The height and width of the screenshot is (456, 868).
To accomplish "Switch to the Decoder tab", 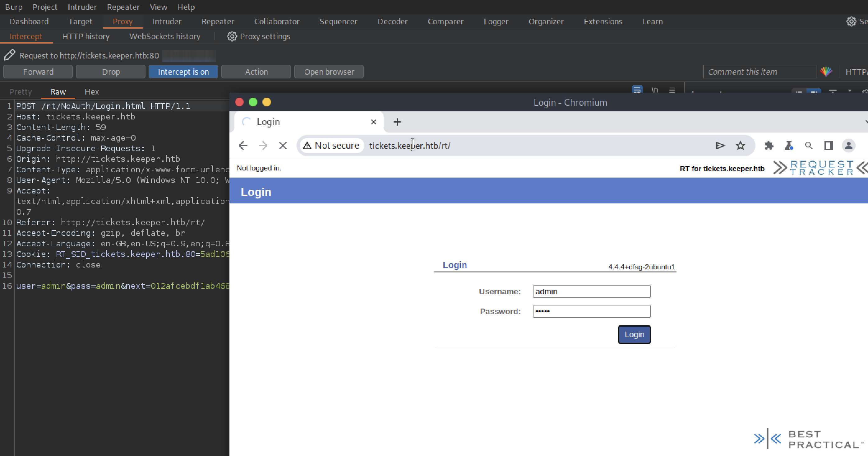I will tap(393, 21).
